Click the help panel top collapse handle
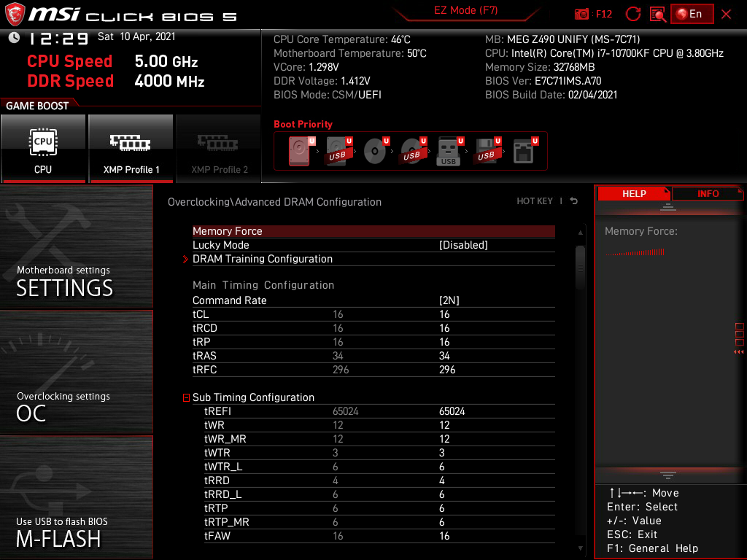Image resolution: width=747 pixels, height=560 pixels. (x=668, y=206)
